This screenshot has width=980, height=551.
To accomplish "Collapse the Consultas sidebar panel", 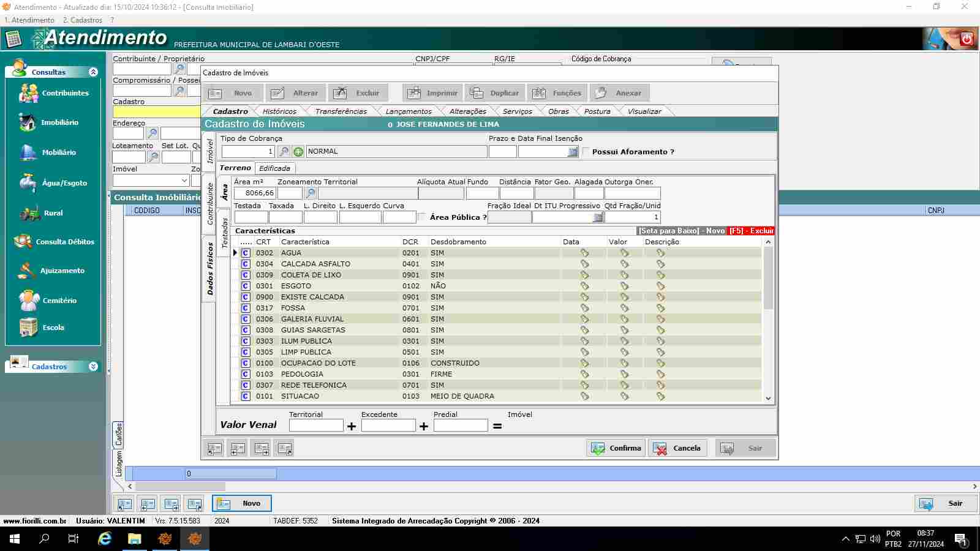I will 93,72.
